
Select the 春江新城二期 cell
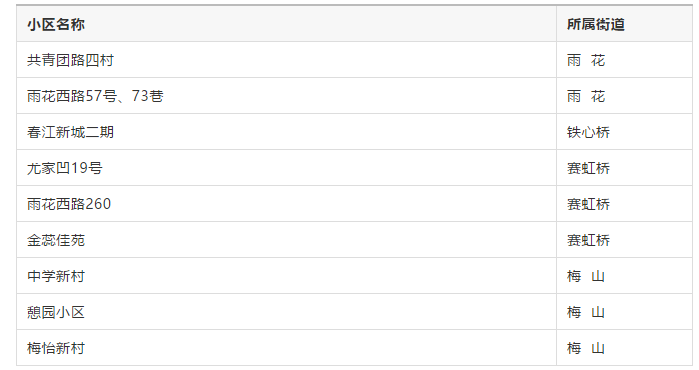tap(286, 132)
